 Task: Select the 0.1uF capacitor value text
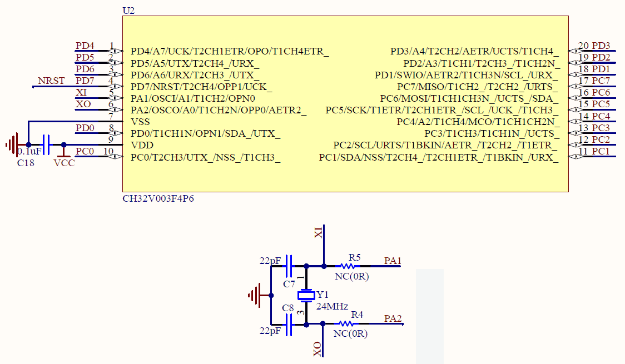(x=29, y=152)
